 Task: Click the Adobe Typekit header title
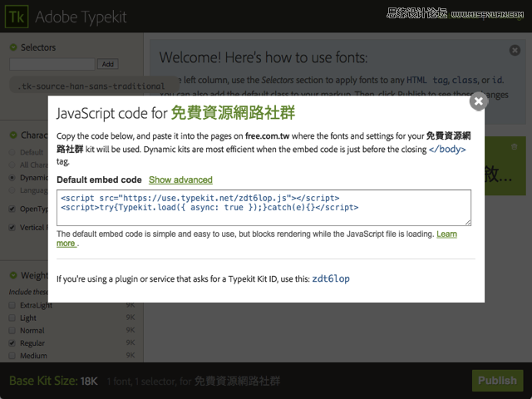pyautogui.click(x=81, y=17)
